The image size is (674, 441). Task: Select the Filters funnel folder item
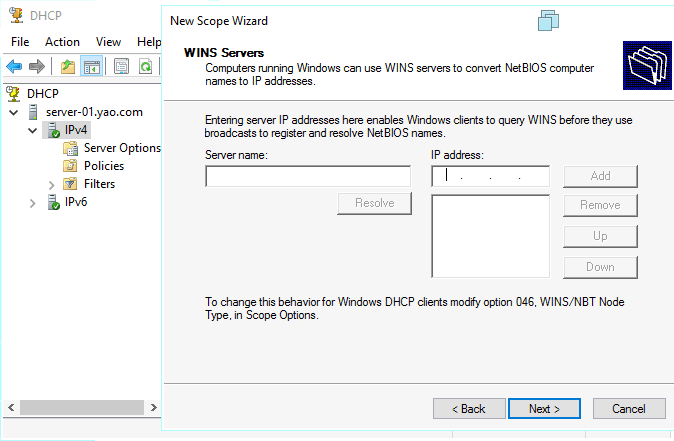(99, 184)
